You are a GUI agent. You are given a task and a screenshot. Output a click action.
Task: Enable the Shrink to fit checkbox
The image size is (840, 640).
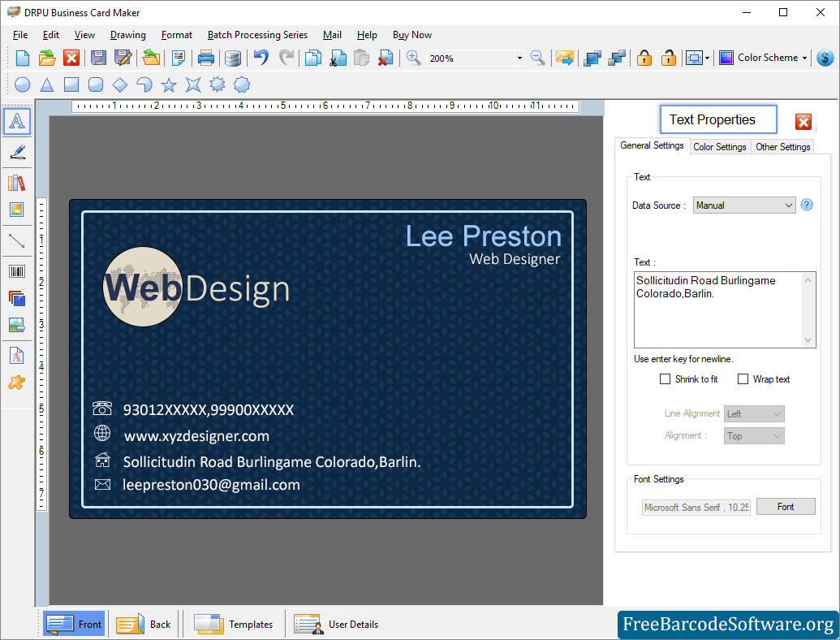pos(665,379)
